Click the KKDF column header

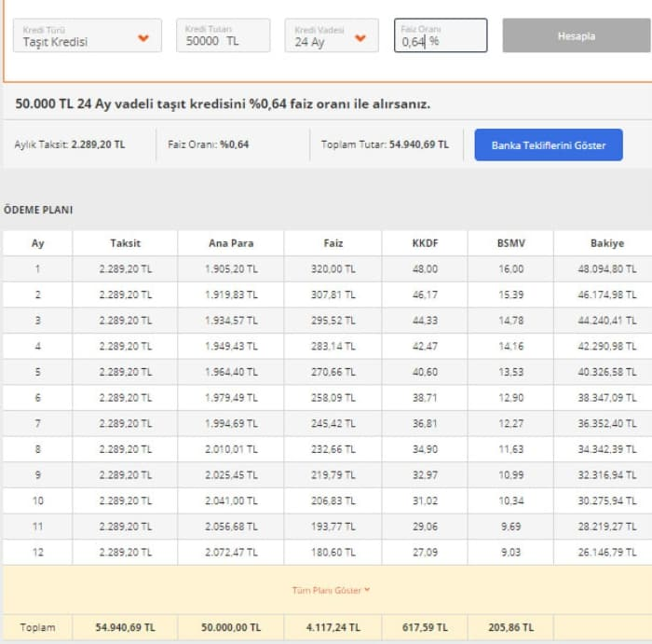425,243
